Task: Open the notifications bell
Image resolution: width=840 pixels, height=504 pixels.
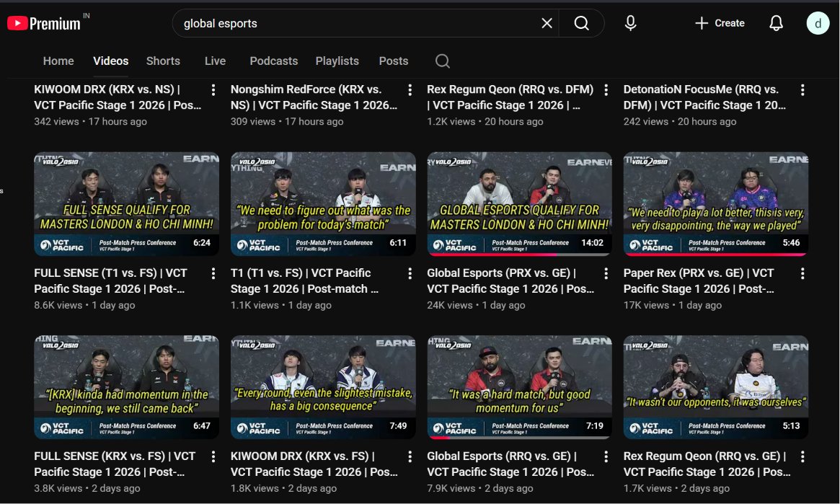Action: point(776,23)
